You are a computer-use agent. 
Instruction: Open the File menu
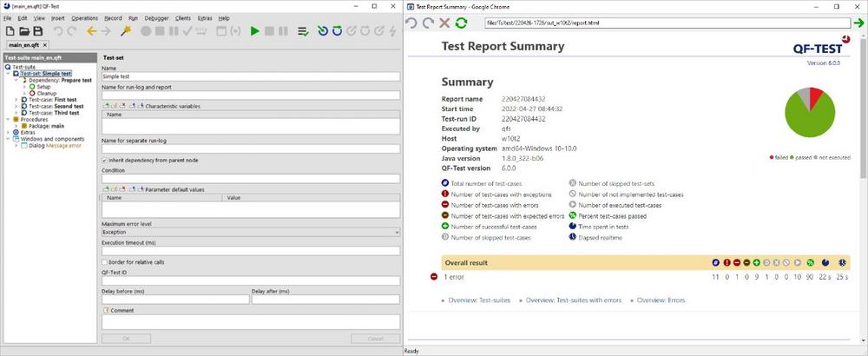point(7,18)
